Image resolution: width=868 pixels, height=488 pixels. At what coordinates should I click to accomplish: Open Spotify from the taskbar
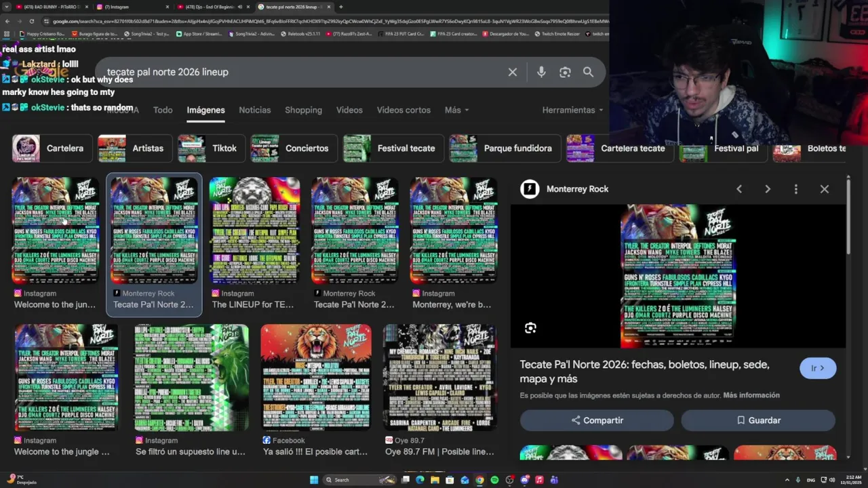pyautogui.click(x=494, y=480)
